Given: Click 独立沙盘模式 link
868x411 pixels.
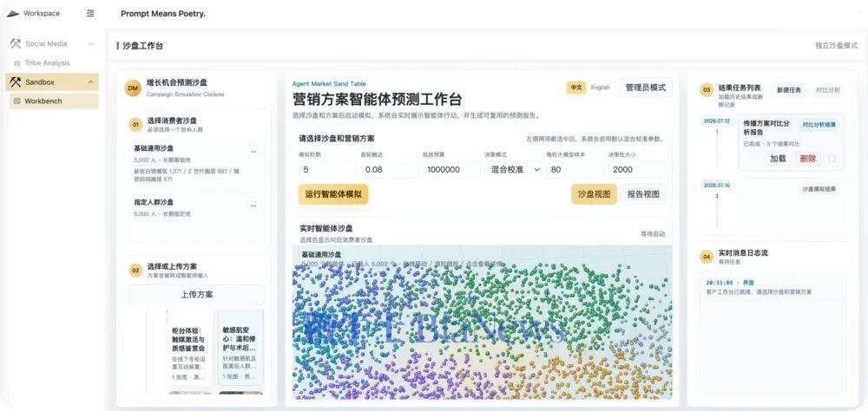Looking at the screenshot, I should pos(836,45).
